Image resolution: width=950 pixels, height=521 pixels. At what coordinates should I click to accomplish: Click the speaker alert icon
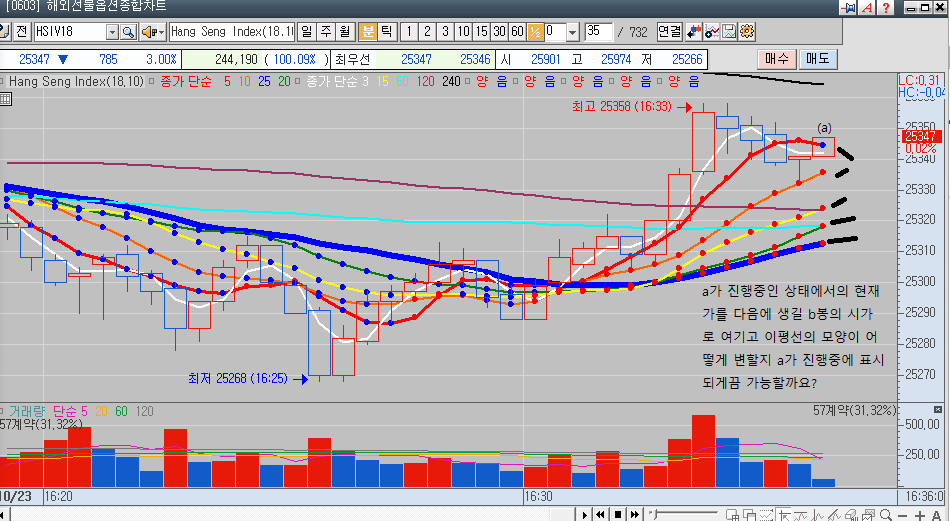point(148,31)
